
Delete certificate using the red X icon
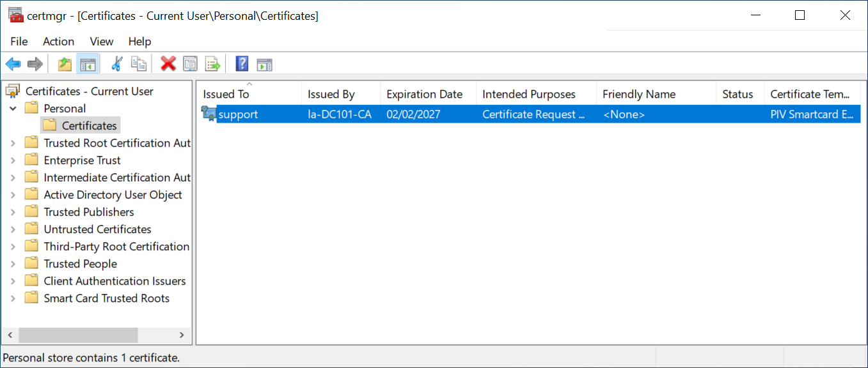click(x=168, y=64)
